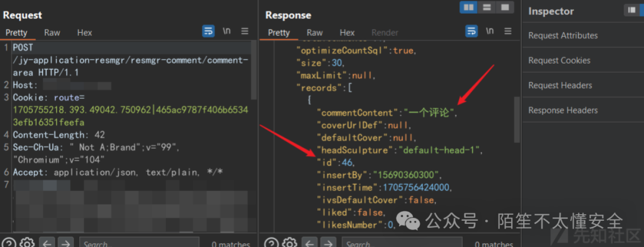Viewport: 644px width, 247px height.
Task: Click the Cookie: route= header line
Action: (48, 98)
